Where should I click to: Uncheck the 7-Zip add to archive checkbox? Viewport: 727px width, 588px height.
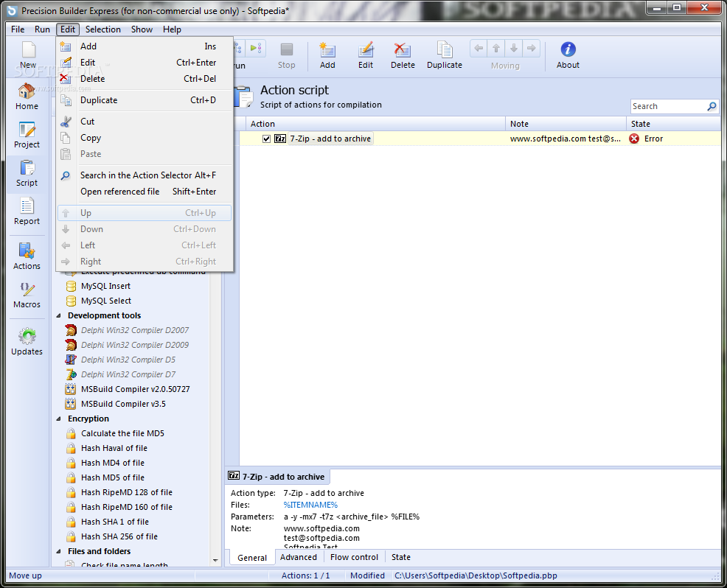(x=266, y=139)
